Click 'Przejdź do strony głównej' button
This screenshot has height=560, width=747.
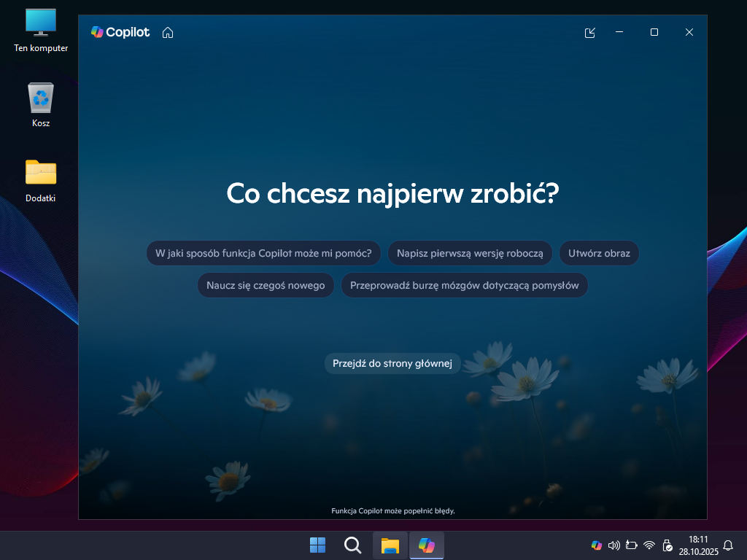392,363
